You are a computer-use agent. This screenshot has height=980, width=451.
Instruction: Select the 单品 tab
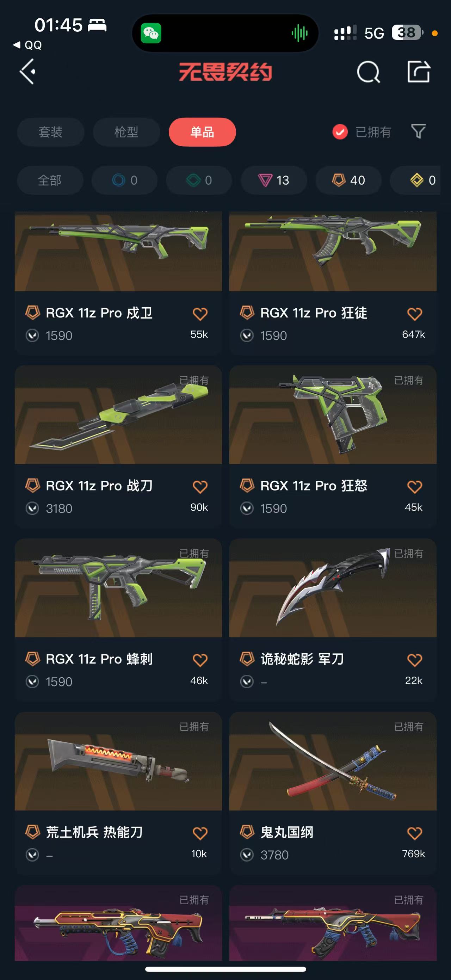coord(202,132)
